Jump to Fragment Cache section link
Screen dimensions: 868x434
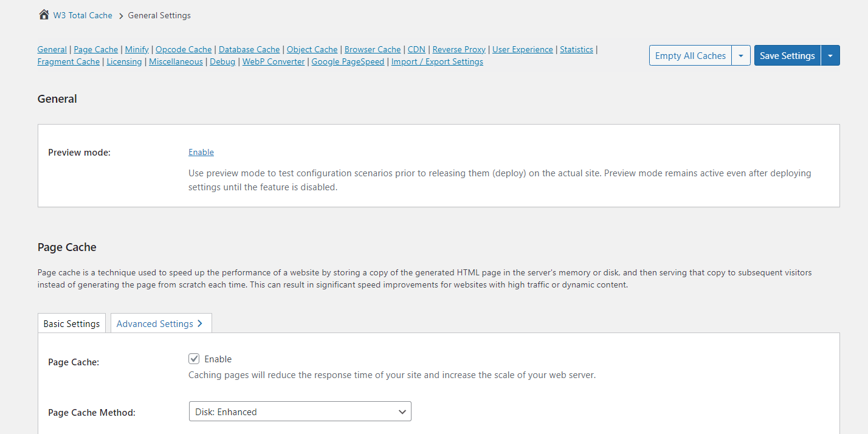point(69,61)
